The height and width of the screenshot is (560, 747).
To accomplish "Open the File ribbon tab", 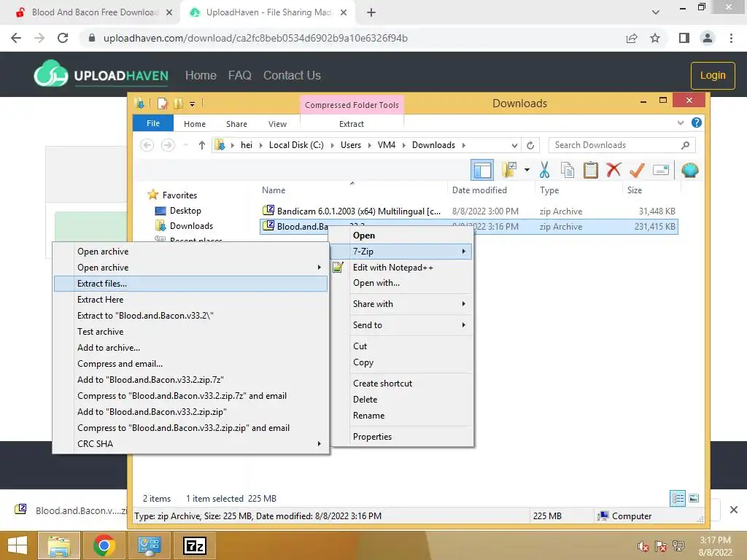I will tap(153, 123).
